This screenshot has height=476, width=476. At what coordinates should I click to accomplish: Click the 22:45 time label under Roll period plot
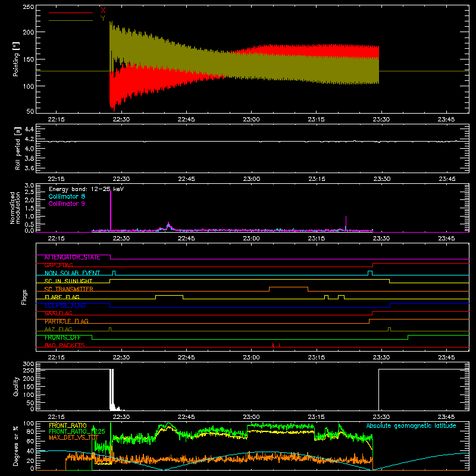[x=186, y=179]
